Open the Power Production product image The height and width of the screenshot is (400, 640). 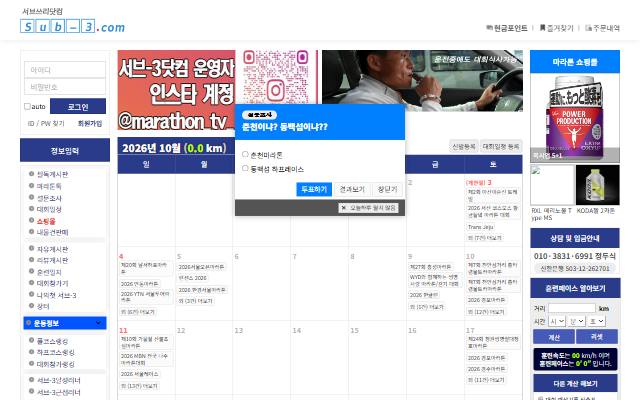[575, 118]
